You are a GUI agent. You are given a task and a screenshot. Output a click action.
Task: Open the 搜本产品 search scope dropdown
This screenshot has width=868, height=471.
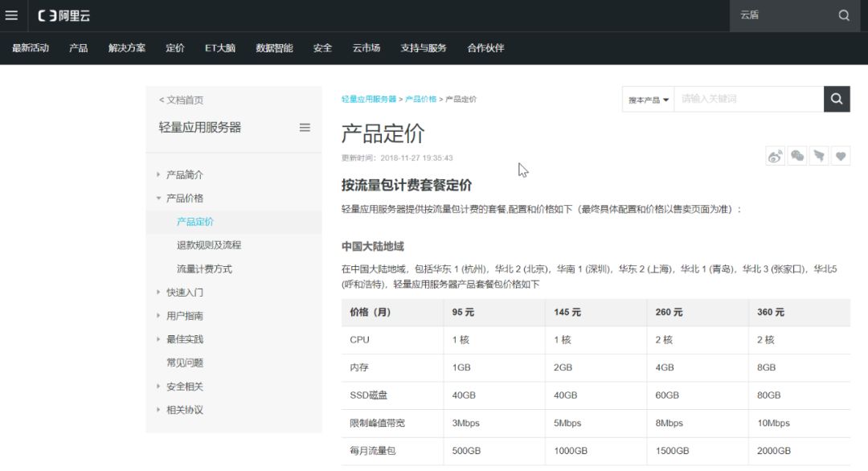648,100
